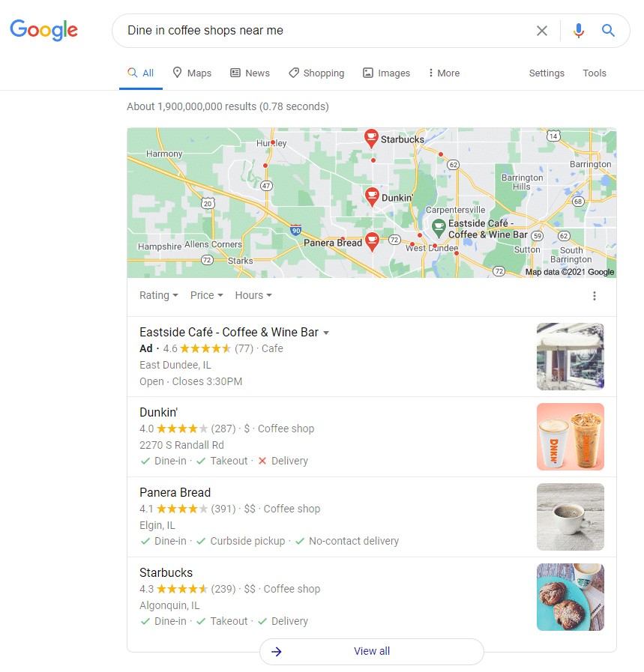Expand the Rating filter dropdown
The height and width of the screenshot is (672, 644).
tap(159, 295)
